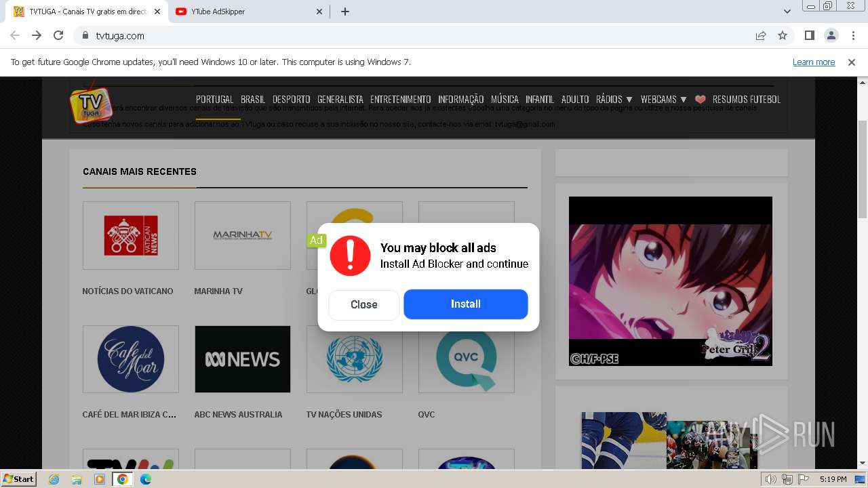Click the MARINHA TV title

click(218, 291)
